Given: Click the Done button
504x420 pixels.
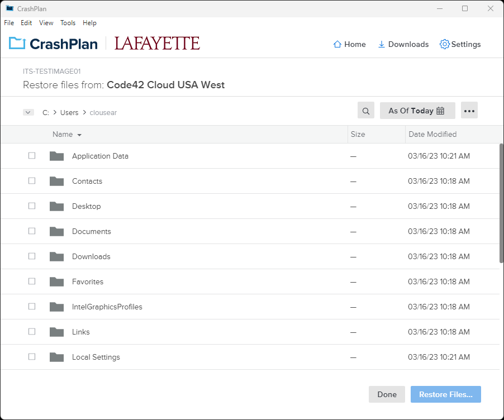Looking at the screenshot, I should click(x=387, y=394).
